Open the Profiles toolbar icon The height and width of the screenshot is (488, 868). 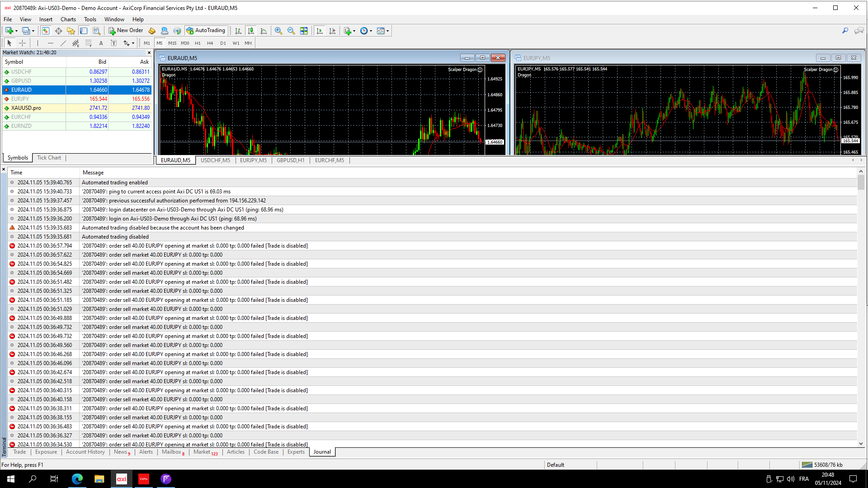pyautogui.click(x=26, y=31)
